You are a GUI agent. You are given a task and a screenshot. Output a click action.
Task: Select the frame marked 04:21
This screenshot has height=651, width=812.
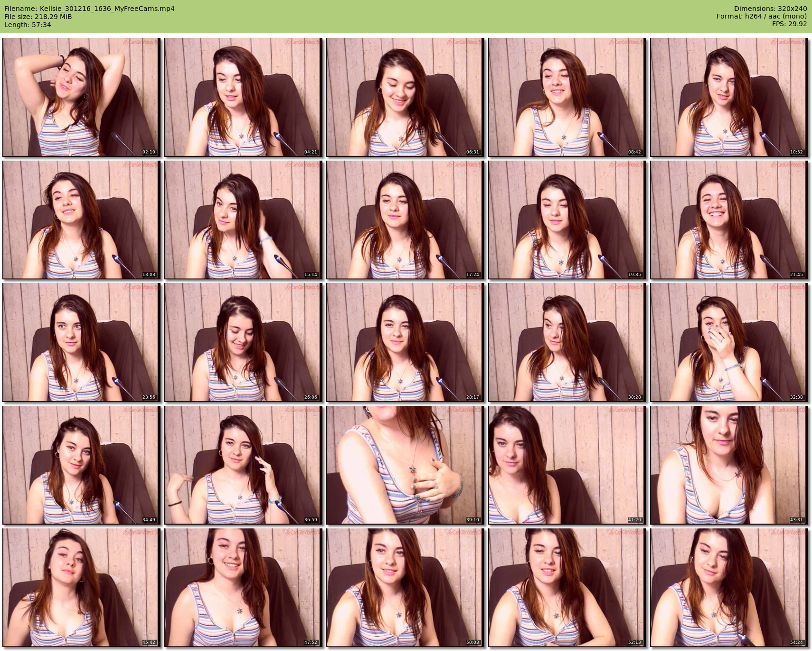[x=244, y=97]
